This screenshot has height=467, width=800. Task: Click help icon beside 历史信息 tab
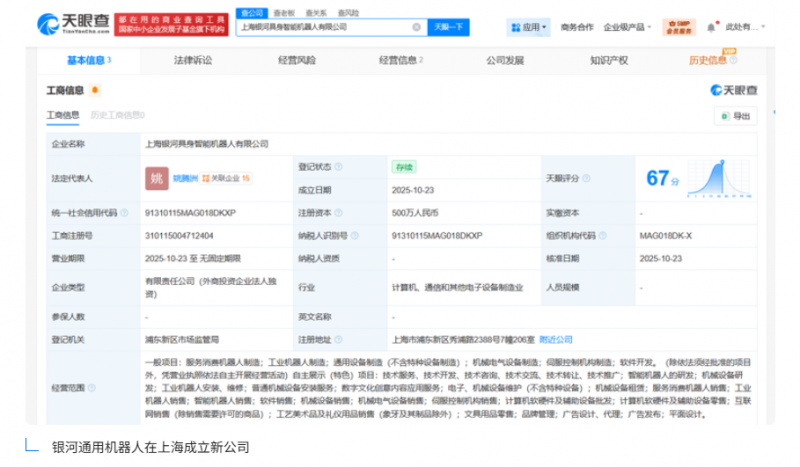tap(733, 60)
